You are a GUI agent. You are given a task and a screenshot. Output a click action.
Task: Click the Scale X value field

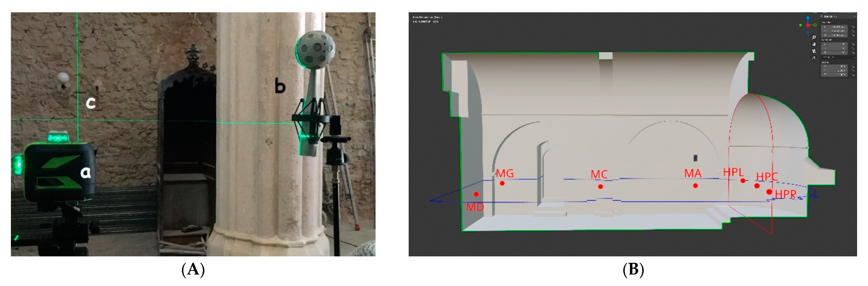click(834, 66)
